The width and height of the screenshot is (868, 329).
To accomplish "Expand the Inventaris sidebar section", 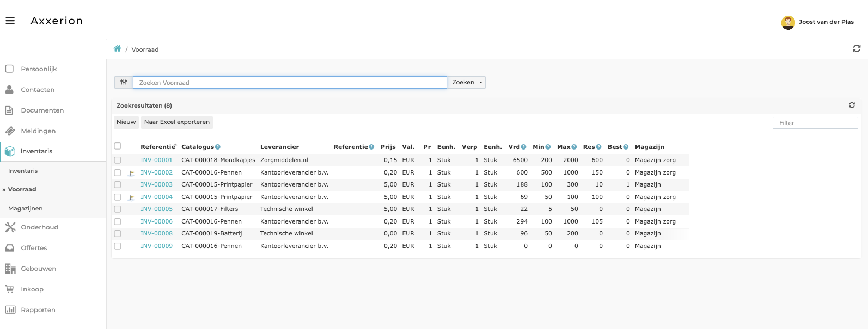I will pyautogui.click(x=36, y=151).
